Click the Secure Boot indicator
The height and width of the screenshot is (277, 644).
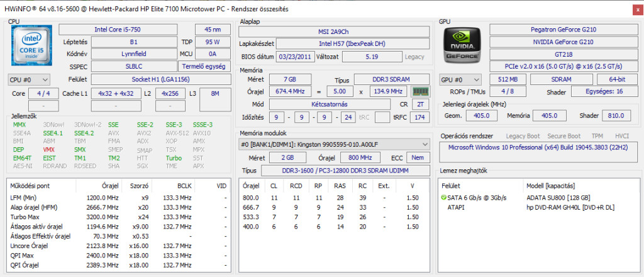[564, 136]
